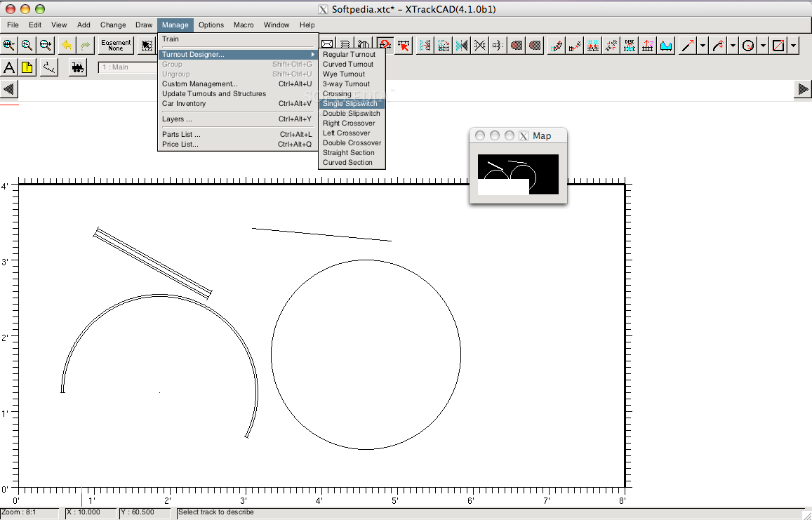The image size is (812, 520).
Task: Undo with the yellow back arrow
Action: coord(67,46)
